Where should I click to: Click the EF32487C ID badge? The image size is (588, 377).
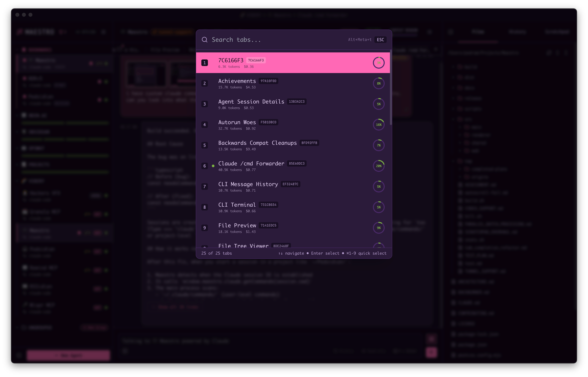tap(290, 184)
